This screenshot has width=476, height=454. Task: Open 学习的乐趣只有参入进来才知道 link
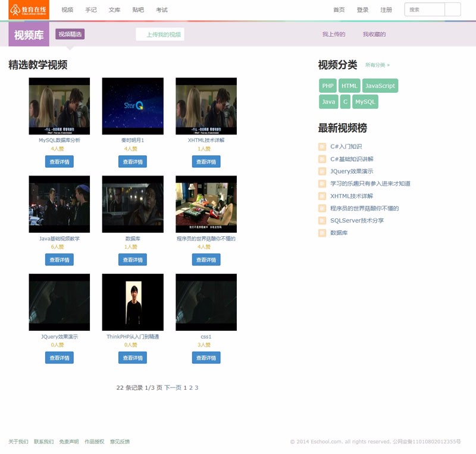370,183
